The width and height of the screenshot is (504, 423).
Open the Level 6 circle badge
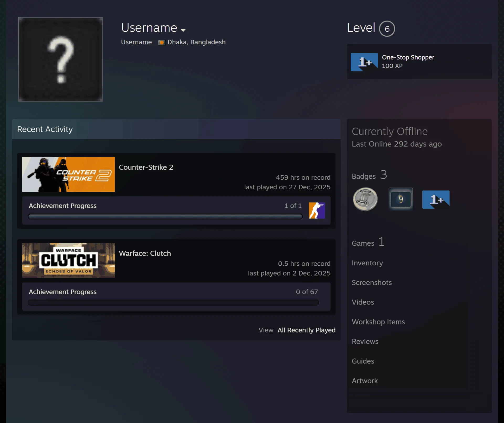point(387,29)
